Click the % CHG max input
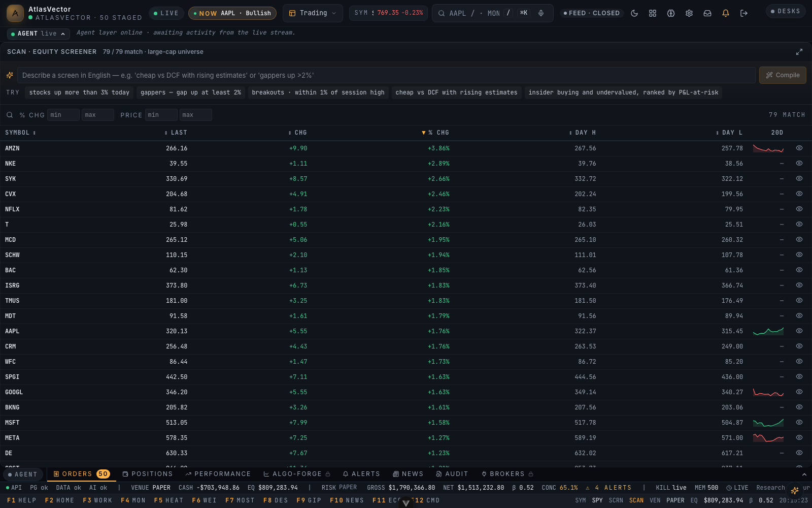812x508 pixels. tap(98, 115)
